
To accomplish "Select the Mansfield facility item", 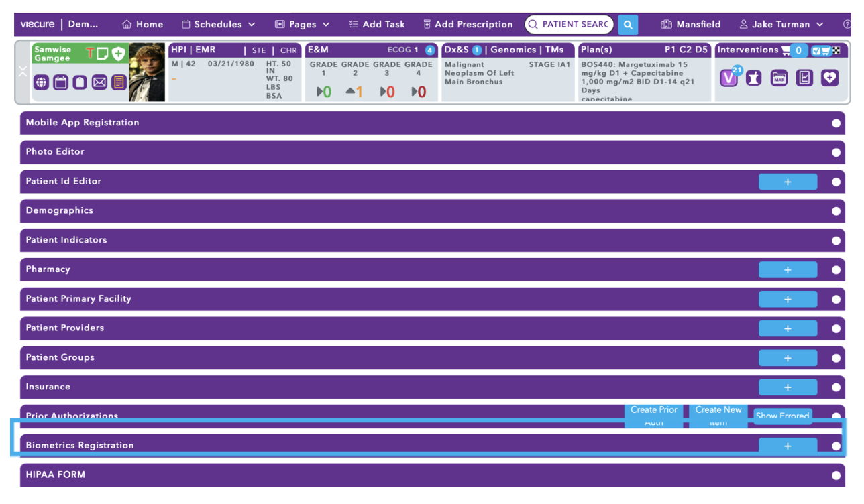I will pyautogui.click(x=690, y=24).
